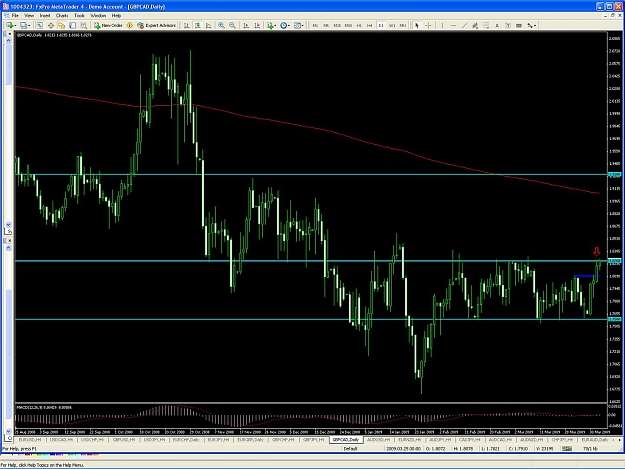
Task: Select the Text Label tool
Action: (508, 25)
